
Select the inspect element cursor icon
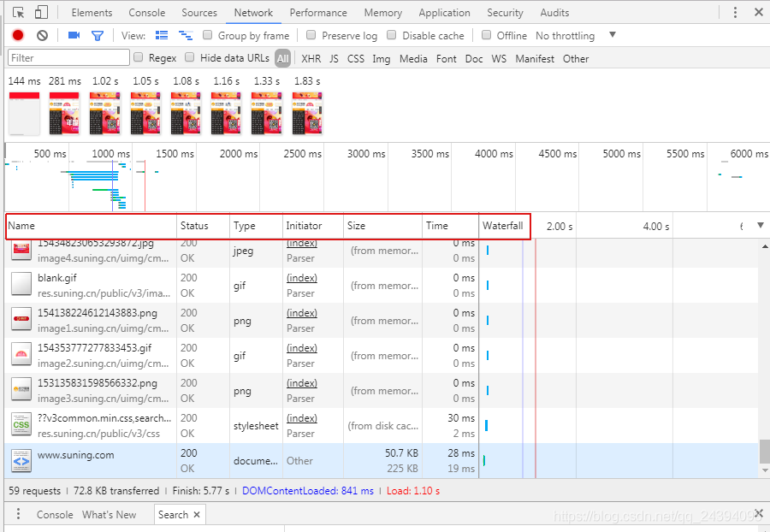pyautogui.click(x=19, y=12)
